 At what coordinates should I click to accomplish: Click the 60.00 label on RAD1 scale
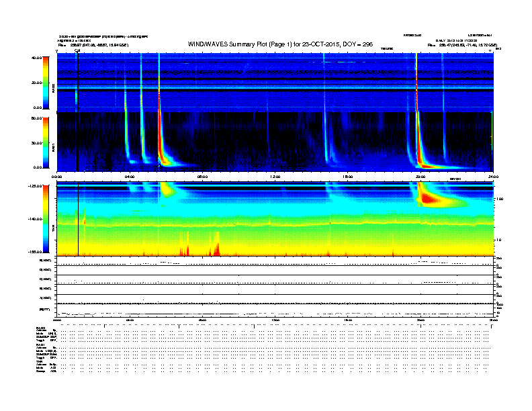(x=36, y=118)
